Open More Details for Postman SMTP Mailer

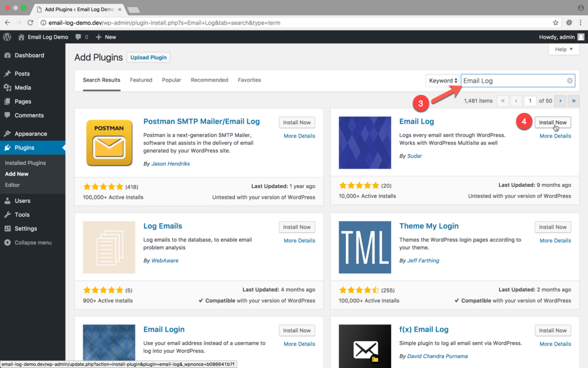click(299, 136)
